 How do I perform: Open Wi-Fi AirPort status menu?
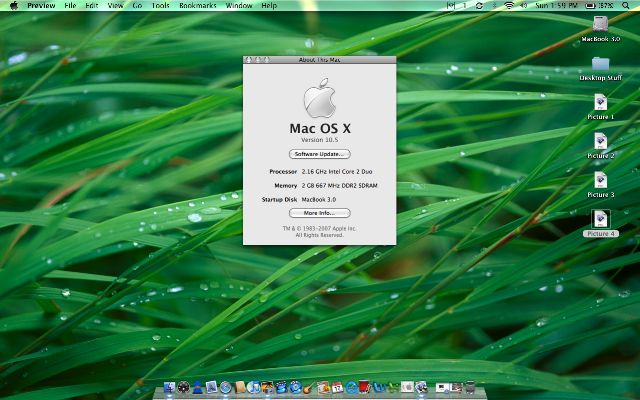click(509, 6)
